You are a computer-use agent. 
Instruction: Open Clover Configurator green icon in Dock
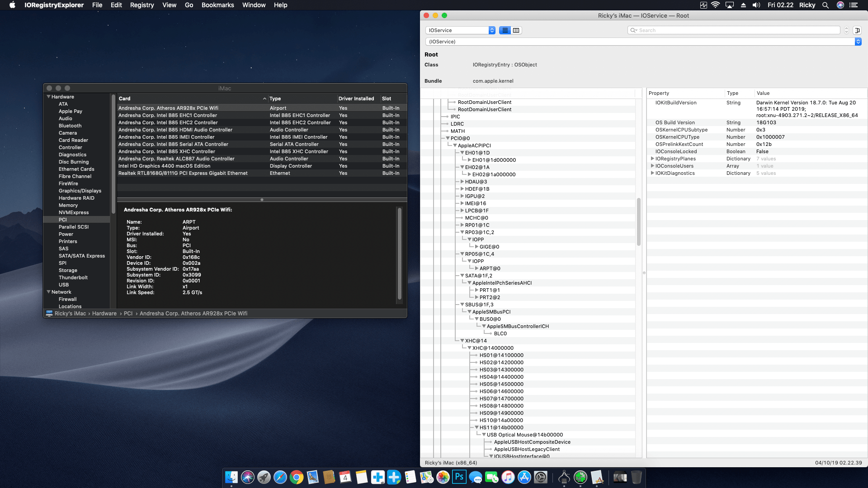[x=580, y=477]
